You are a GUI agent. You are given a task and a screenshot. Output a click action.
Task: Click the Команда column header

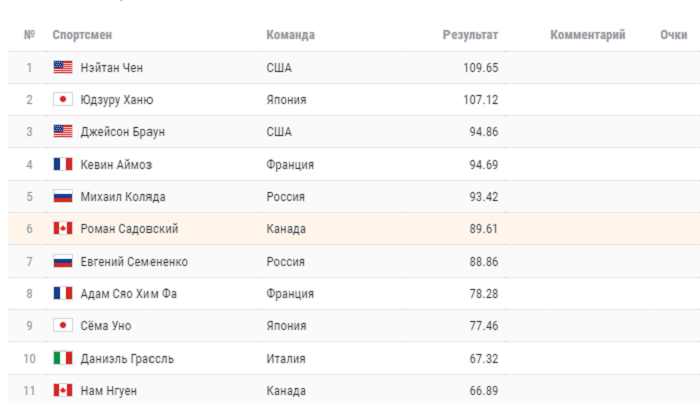(x=290, y=35)
